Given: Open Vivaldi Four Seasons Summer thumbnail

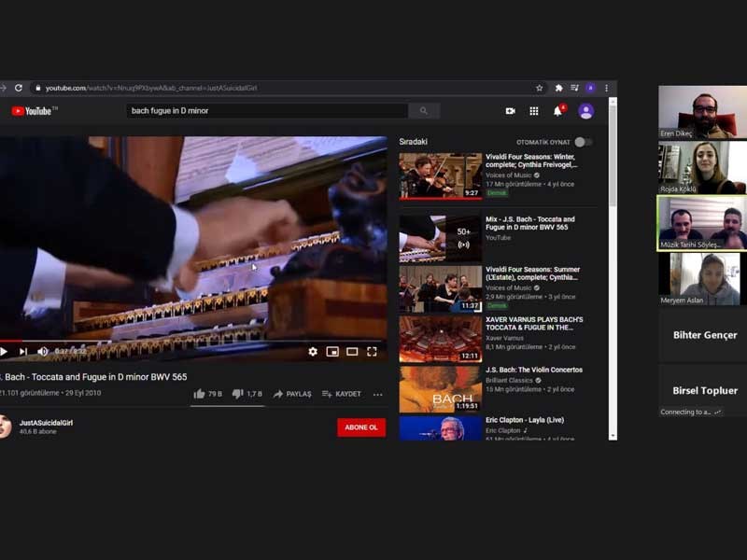Looking at the screenshot, I should 441,288.
